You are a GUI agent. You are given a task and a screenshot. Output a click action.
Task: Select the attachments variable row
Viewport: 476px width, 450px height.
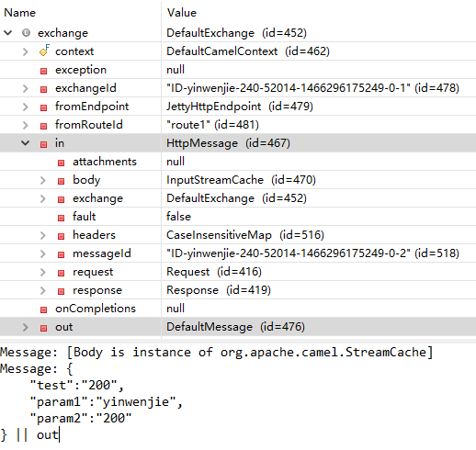click(238, 162)
